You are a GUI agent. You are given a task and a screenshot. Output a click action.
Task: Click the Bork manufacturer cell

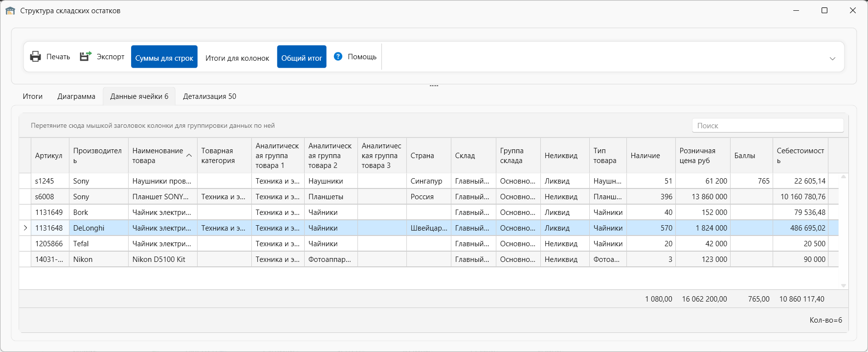(98, 212)
